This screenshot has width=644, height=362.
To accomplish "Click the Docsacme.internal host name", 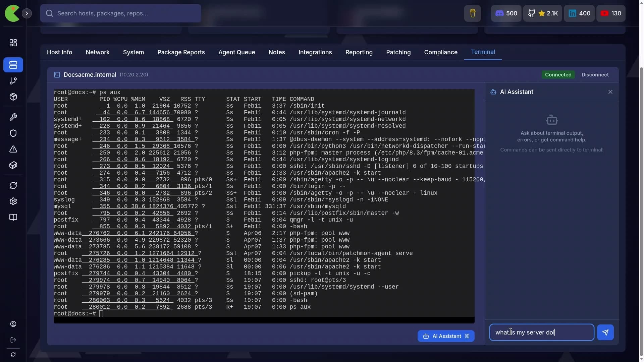I will coord(90,75).
